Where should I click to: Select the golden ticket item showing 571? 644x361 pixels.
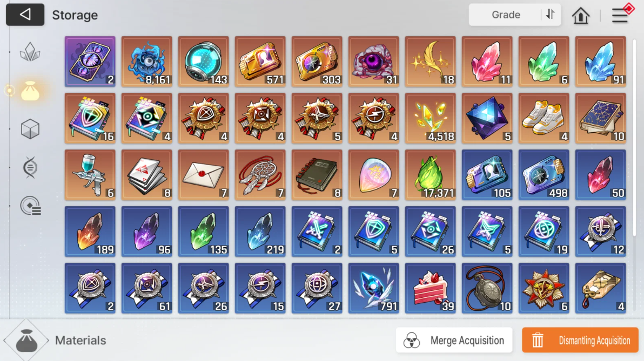coord(260,62)
